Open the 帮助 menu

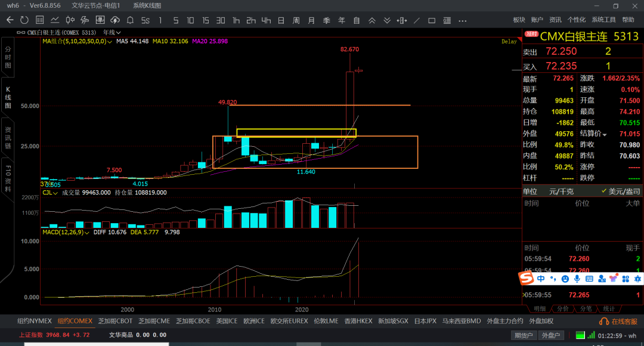(628, 20)
